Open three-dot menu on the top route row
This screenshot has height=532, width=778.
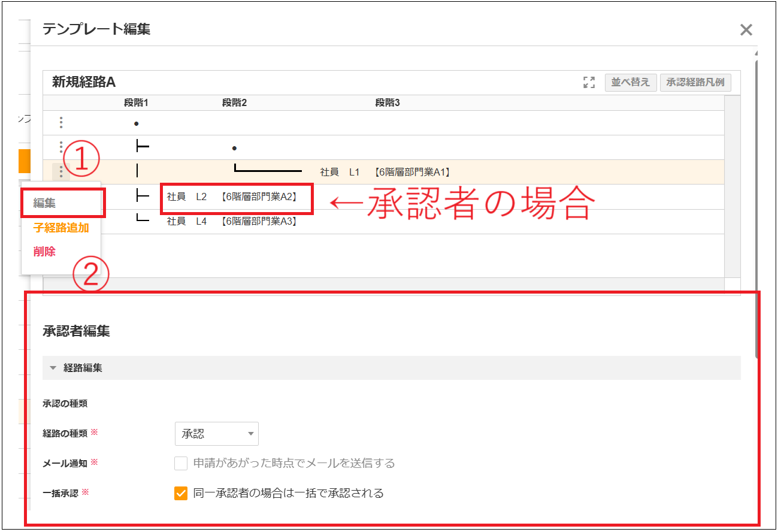pos(61,123)
